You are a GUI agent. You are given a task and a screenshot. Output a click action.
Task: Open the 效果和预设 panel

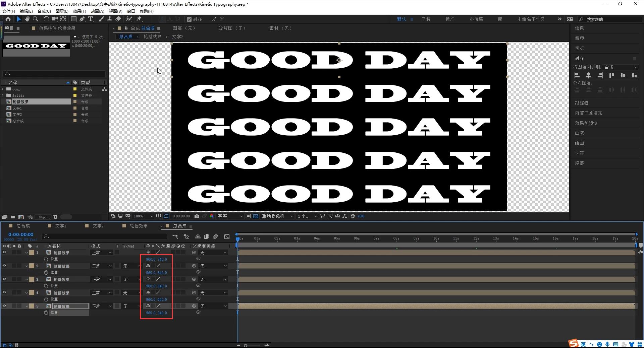point(586,123)
